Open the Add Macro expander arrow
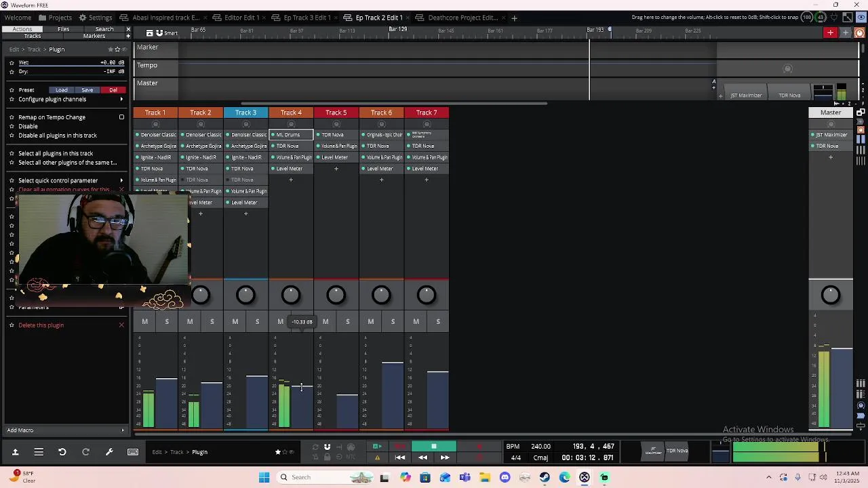The height and width of the screenshot is (488, 868). [123, 430]
